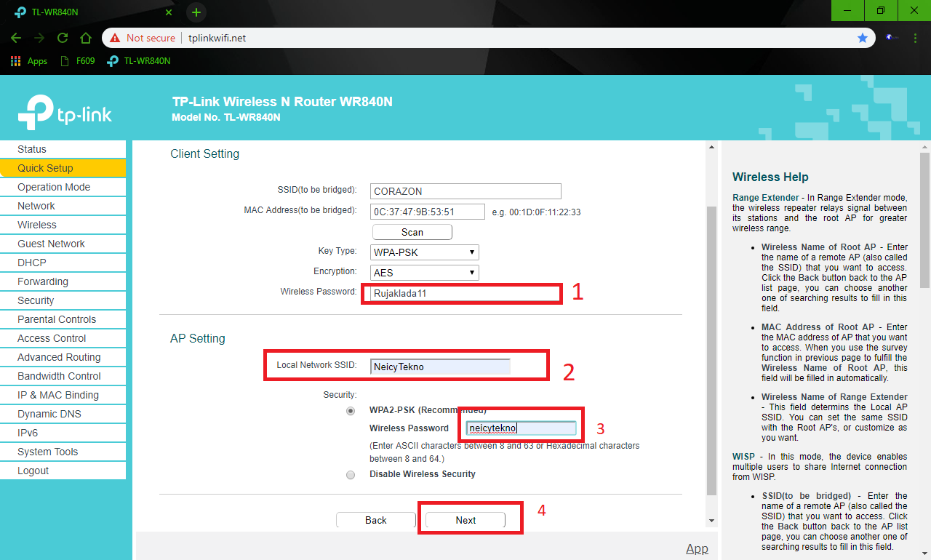Viewport: 931px width, 560px height.
Task: Open the IPv6 menu item
Action: point(63,433)
